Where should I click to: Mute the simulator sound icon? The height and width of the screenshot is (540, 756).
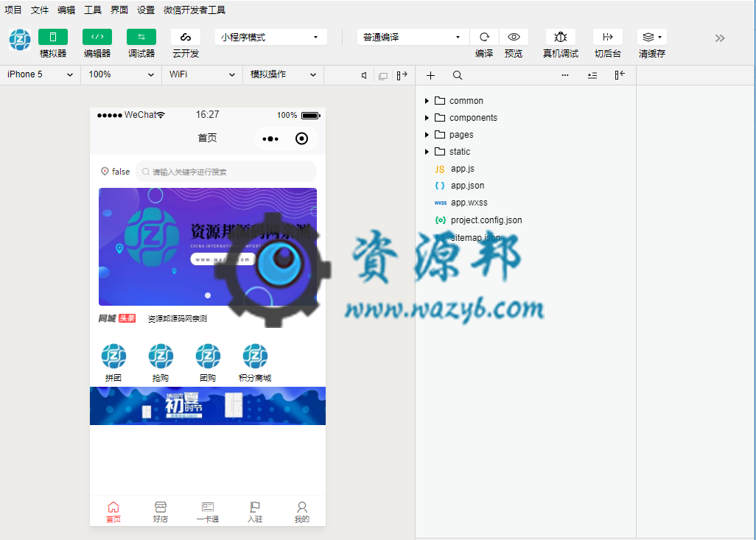(364, 75)
